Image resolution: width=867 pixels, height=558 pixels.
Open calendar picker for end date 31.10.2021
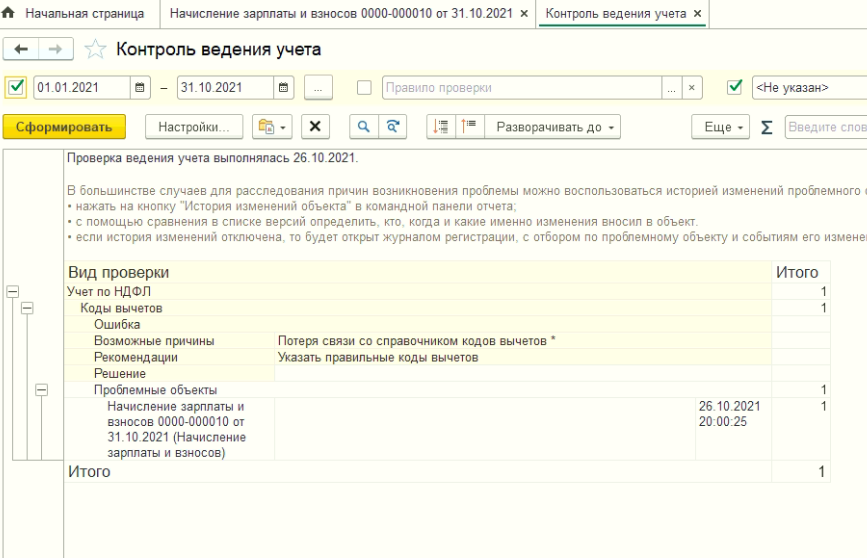pos(284,88)
